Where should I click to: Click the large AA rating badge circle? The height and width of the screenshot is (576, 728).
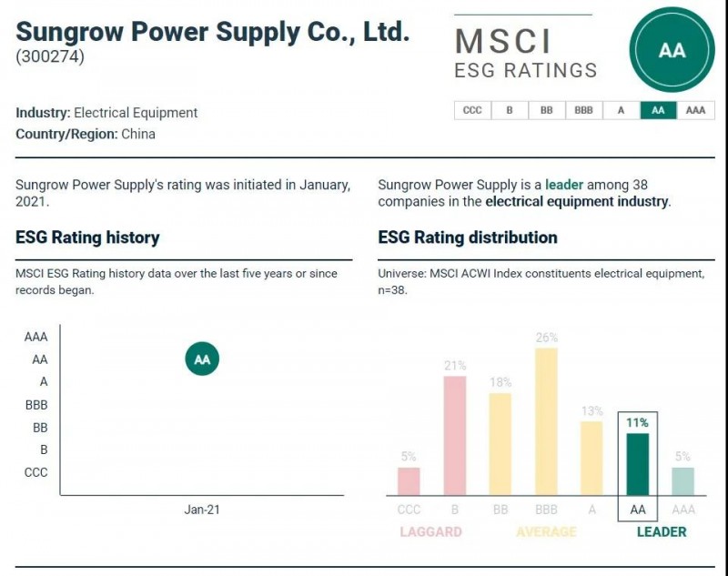tap(672, 50)
